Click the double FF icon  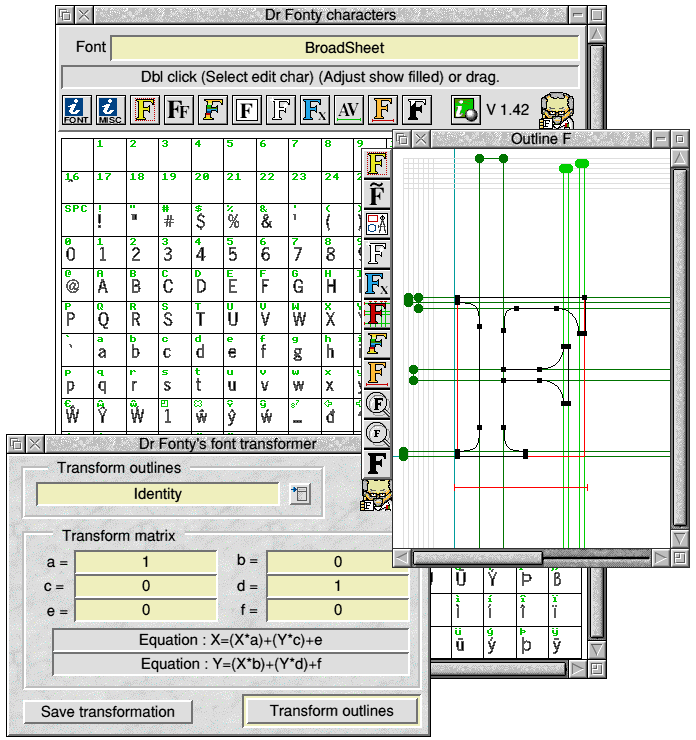point(178,110)
